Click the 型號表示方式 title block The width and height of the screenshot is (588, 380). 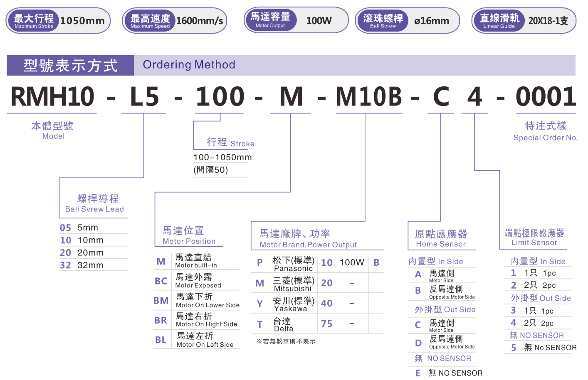click(70, 65)
